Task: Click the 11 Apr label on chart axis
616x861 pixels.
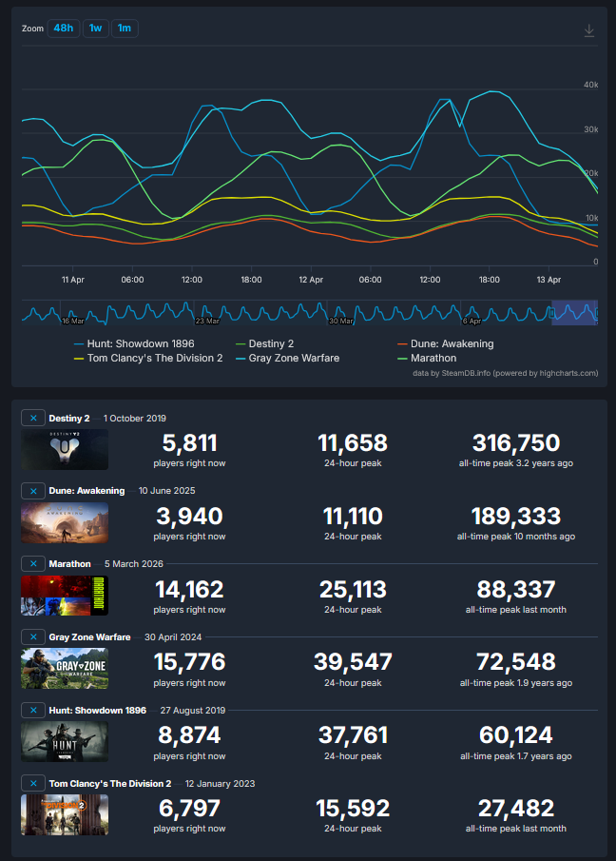Action: coord(73,280)
